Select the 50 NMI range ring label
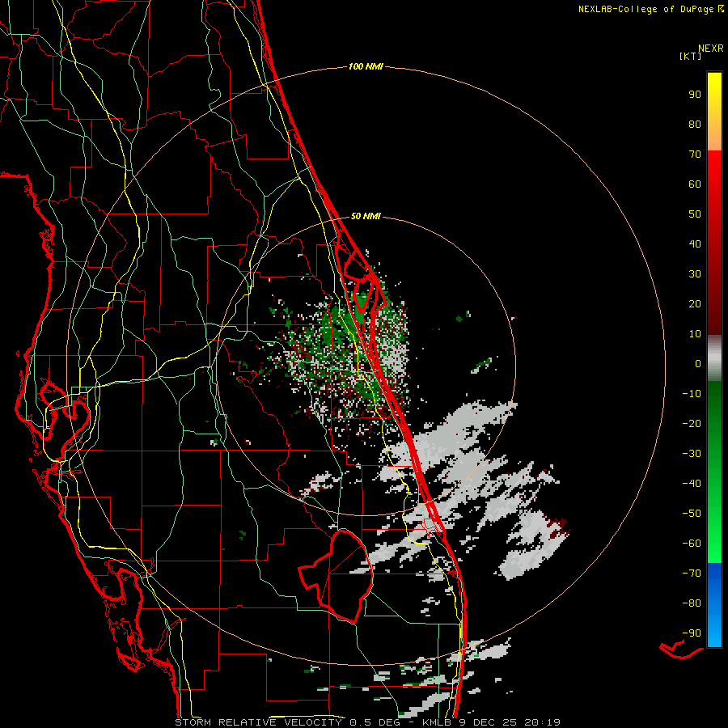The width and height of the screenshot is (728, 728). point(366,216)
